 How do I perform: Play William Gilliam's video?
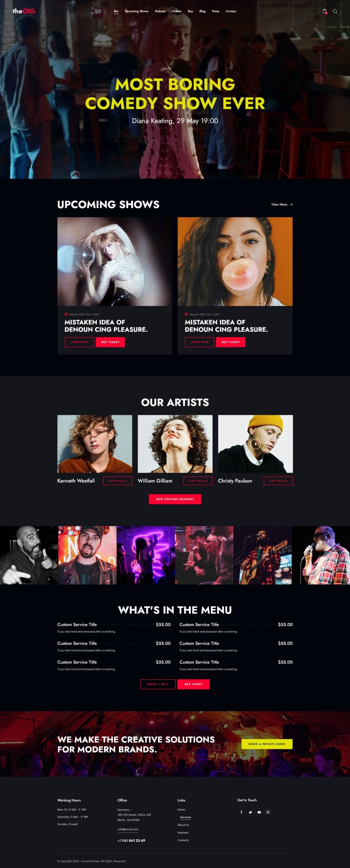coord(175,443)
